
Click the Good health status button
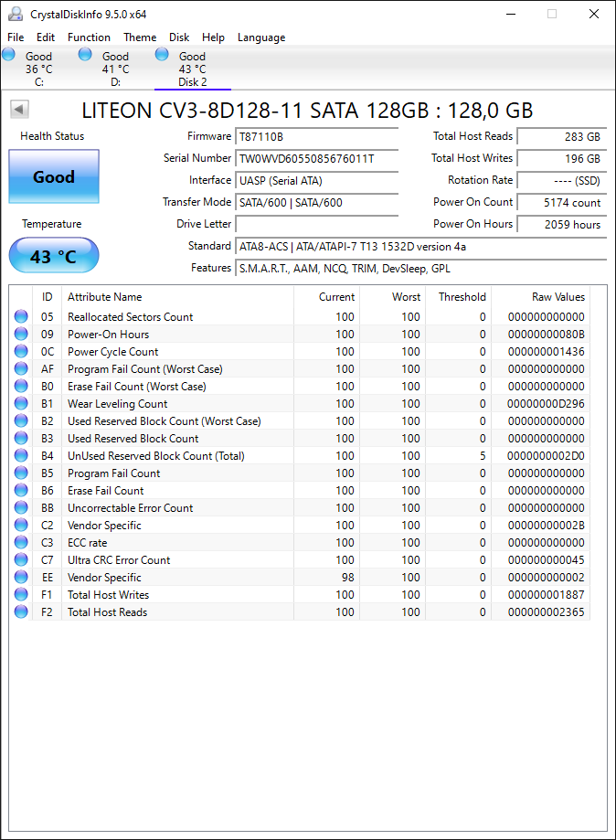[x=54, y=176]
